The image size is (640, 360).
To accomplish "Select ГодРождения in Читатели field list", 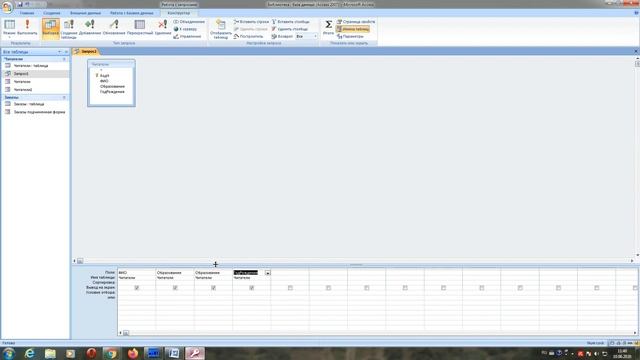I will 112,92.
